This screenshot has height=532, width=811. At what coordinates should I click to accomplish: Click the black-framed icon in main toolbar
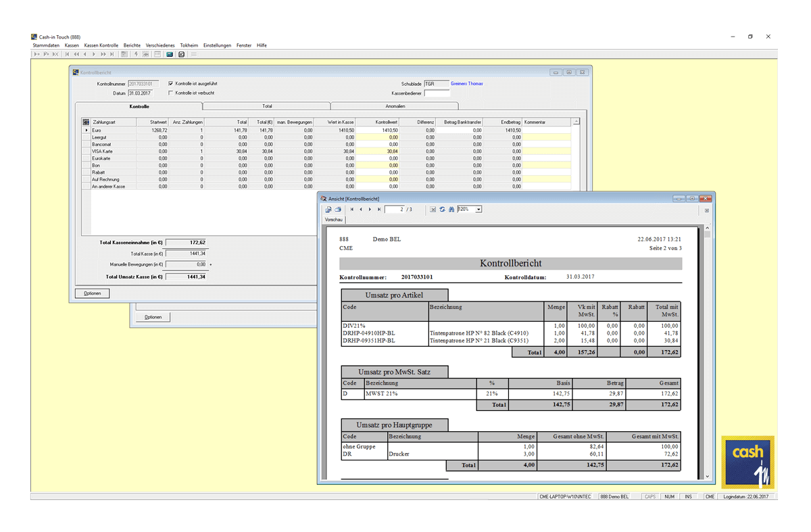181,54
